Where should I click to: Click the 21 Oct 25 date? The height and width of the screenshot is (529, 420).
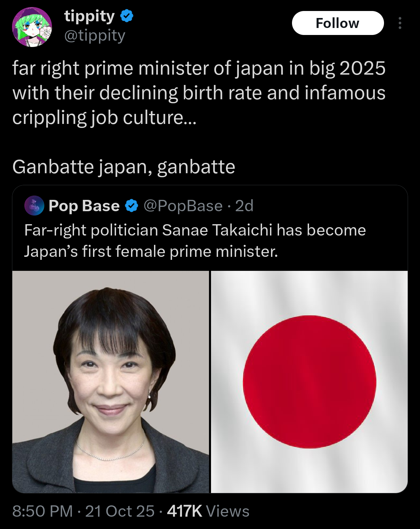point(120,511)
